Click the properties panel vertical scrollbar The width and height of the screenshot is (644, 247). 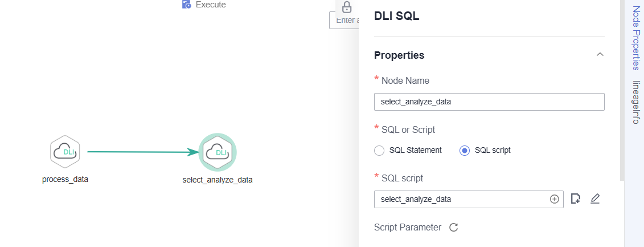(x=621, y=90)
